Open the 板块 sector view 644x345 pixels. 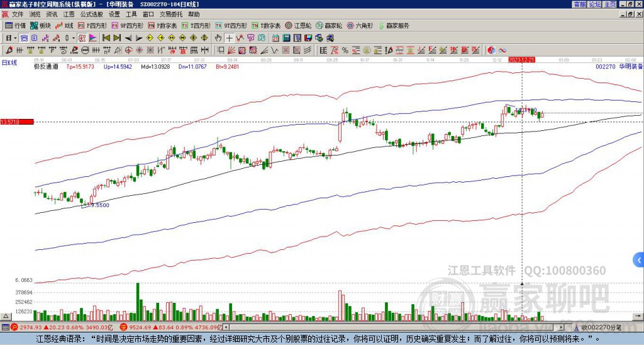(40, 25)
